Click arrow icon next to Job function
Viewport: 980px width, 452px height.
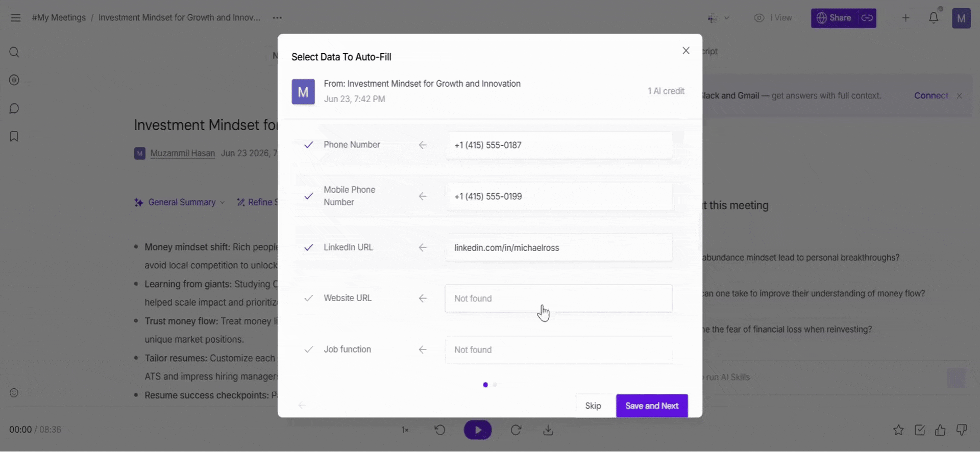click(x=423, y=350)
